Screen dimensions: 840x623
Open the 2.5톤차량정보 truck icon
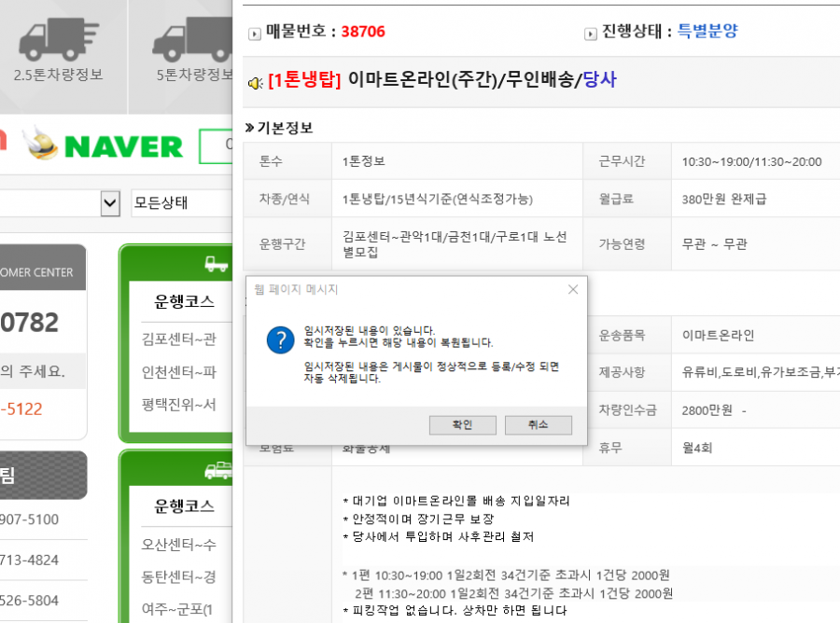pos(59,39)
